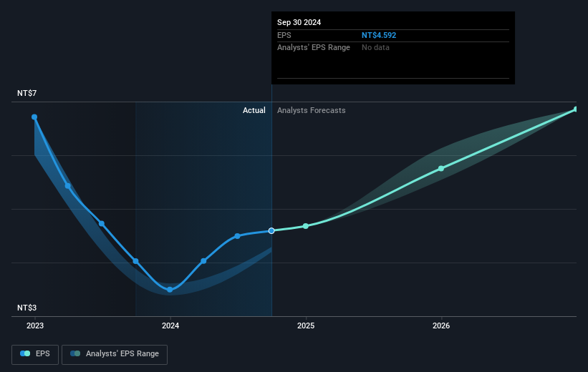Toggle the EPS legend item
588x372 pixels.
(x=35, y=354)
